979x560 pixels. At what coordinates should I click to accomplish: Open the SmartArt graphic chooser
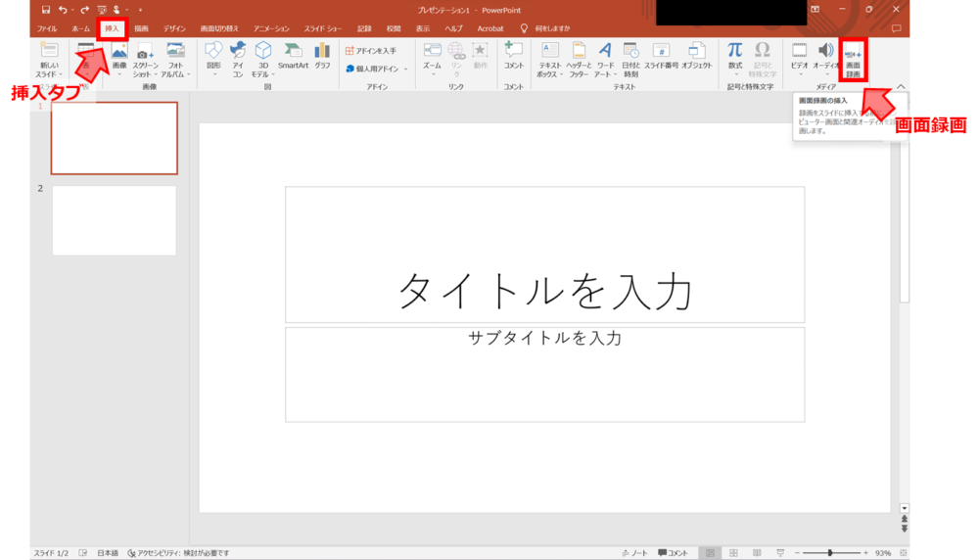click(x=293, y=56)
